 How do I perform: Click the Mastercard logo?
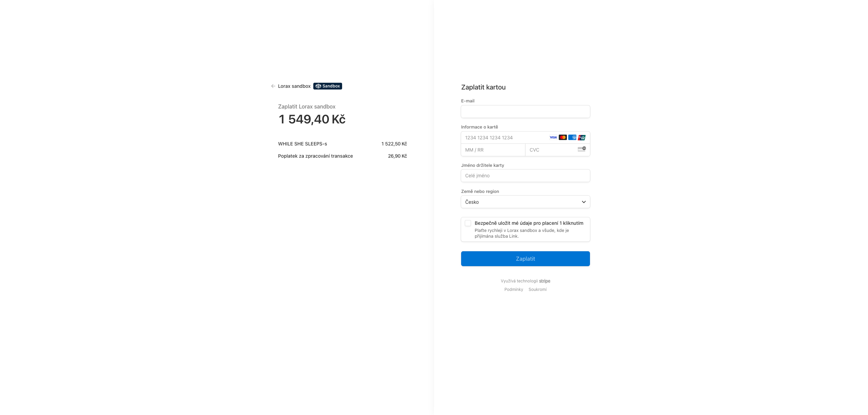coord(563,137)
